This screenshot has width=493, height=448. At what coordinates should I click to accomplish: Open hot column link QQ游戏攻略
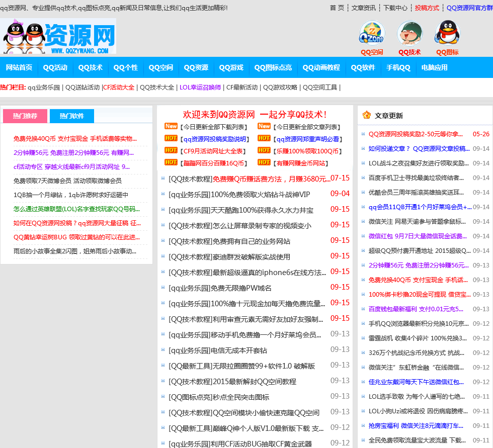point(280,87)
